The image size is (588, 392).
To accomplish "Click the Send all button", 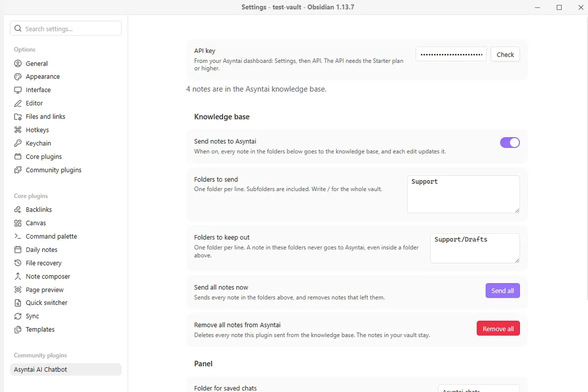I will (503, 291).
